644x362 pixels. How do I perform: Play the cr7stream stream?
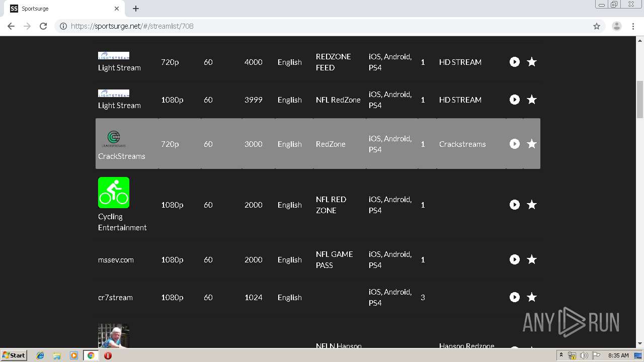tap(514, 297)
